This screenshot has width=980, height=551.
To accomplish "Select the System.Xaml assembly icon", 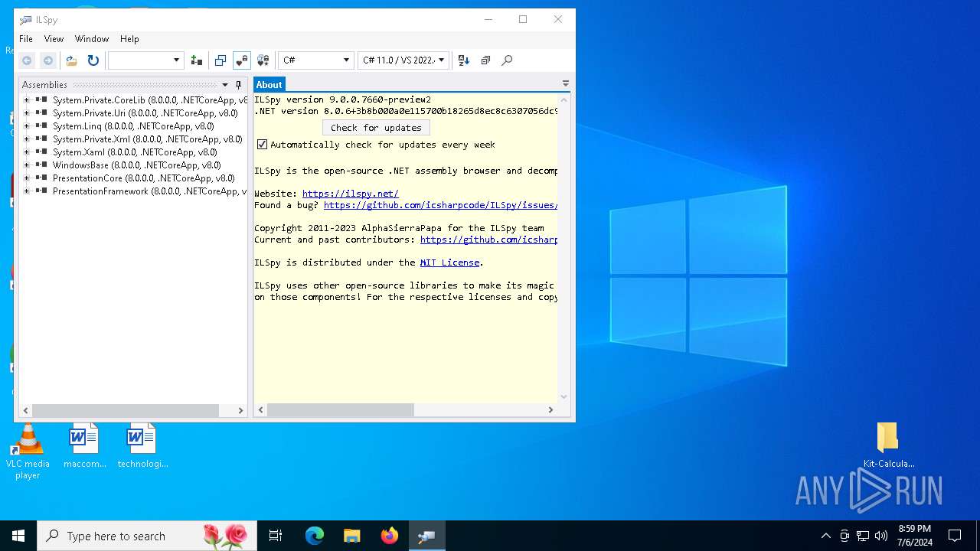I will [41, 152].
